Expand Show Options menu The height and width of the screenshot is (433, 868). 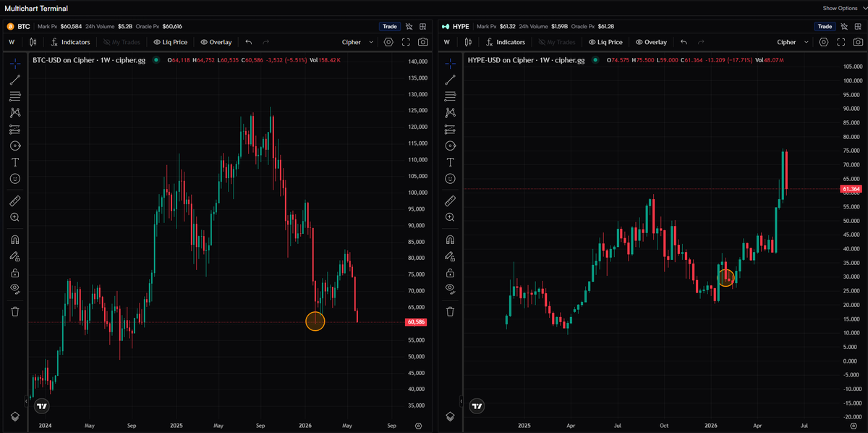[x=843, y=8]
